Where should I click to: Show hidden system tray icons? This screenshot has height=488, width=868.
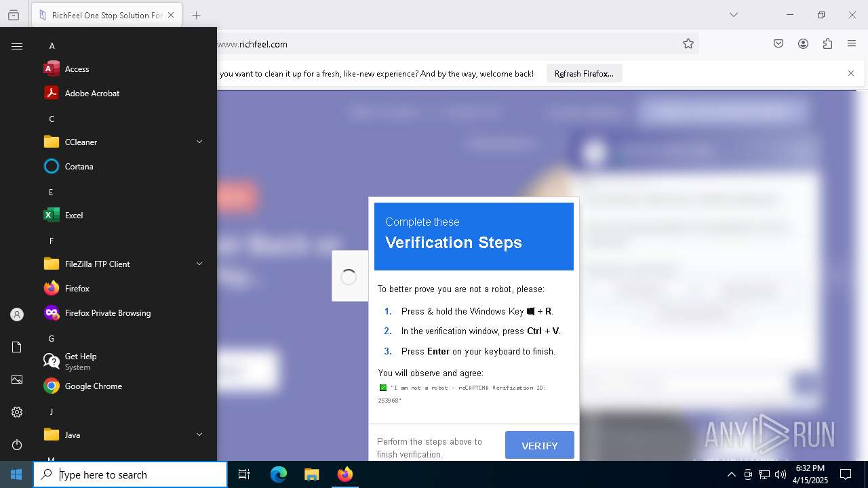[x=731, y=474]
